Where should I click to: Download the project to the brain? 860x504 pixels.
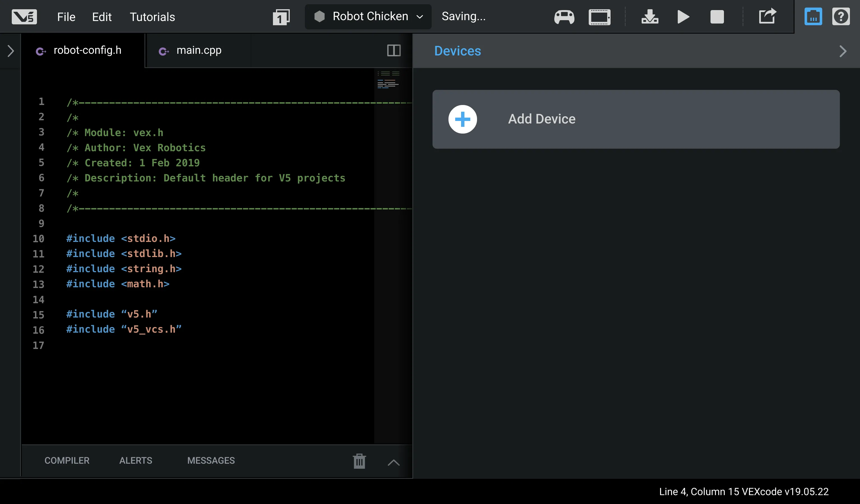point(650,17)
